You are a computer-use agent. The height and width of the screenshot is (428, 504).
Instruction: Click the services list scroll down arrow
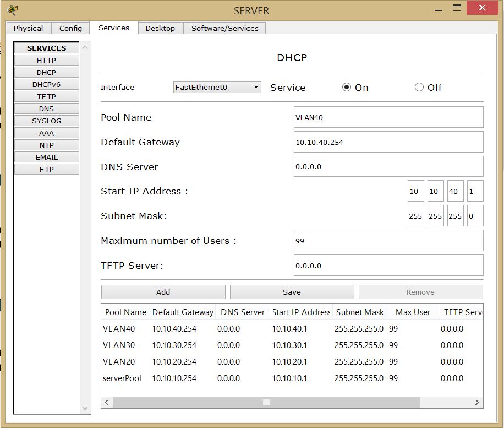85,408
